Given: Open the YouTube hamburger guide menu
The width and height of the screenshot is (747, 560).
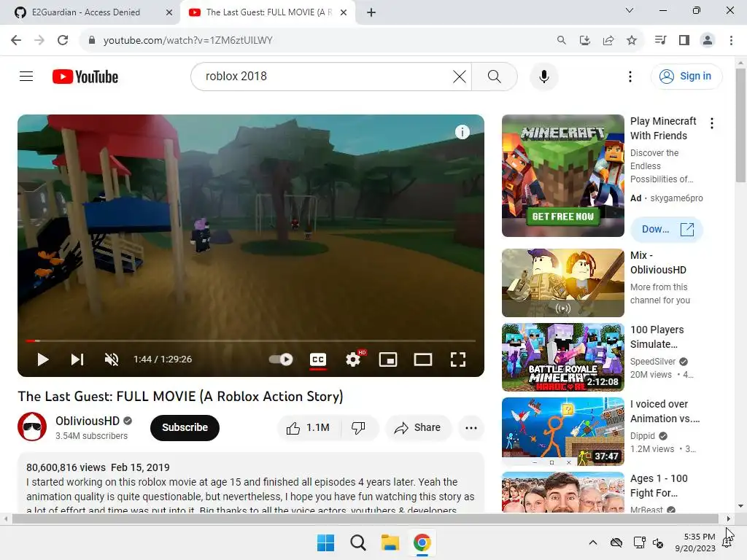Looking at the screenshot, I should 26,76.
